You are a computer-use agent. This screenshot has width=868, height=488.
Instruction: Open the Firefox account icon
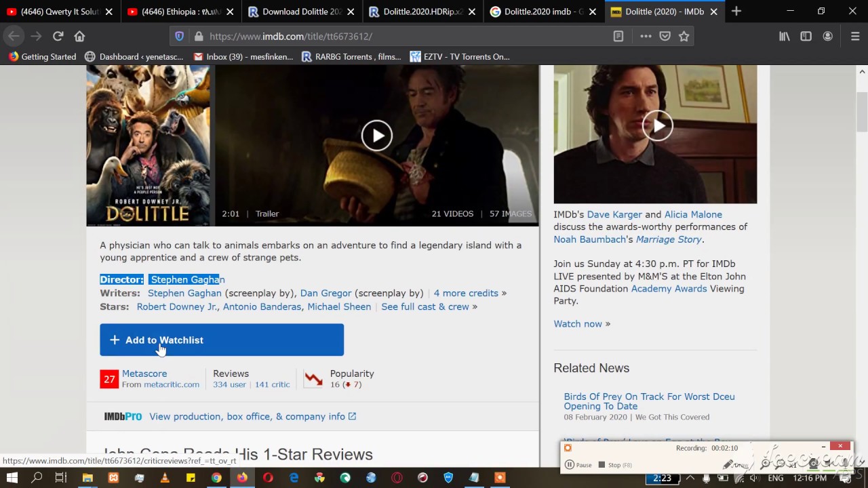click(828, 37)
